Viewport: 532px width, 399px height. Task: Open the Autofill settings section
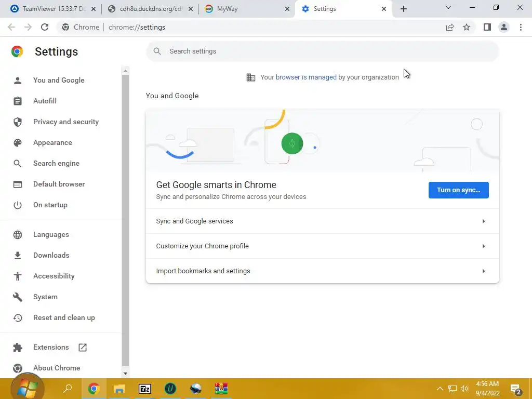(x=45, y=101)
